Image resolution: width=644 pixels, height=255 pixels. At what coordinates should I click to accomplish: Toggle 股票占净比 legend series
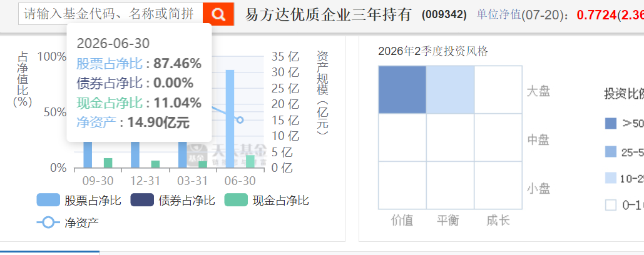coord(79,201)
